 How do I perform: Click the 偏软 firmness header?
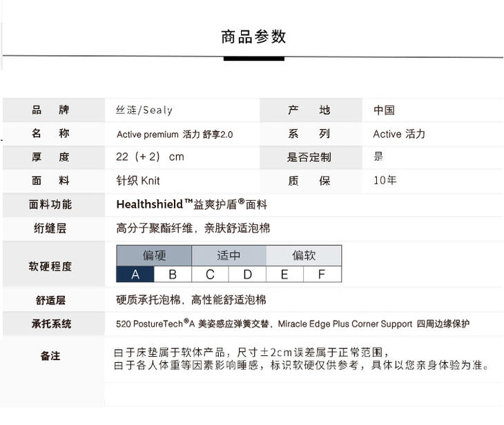(x=304, y=255)
